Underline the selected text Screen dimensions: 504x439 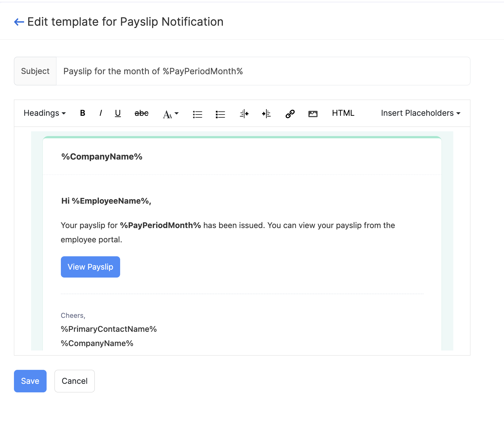(x=118, y=113)
